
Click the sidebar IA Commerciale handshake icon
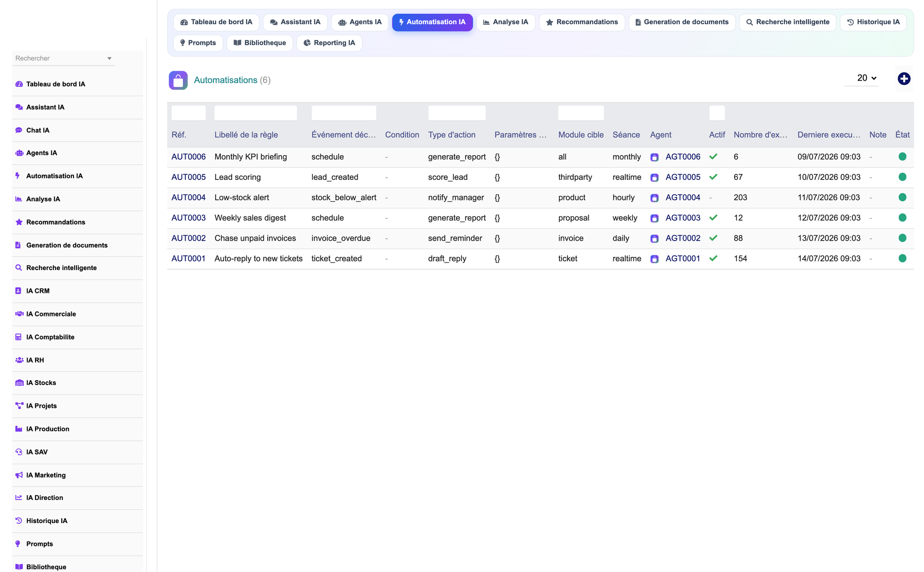(19, 314)
